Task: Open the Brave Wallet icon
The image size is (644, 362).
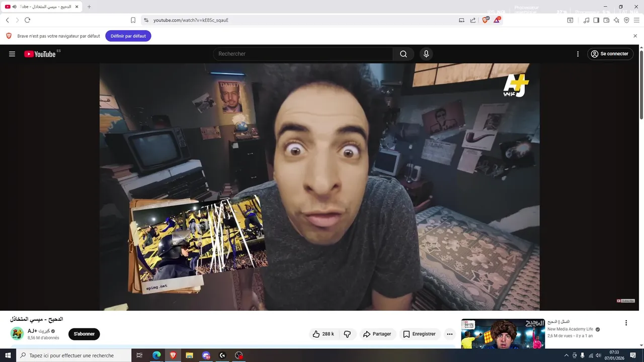Action: click(x=606, y=20)
